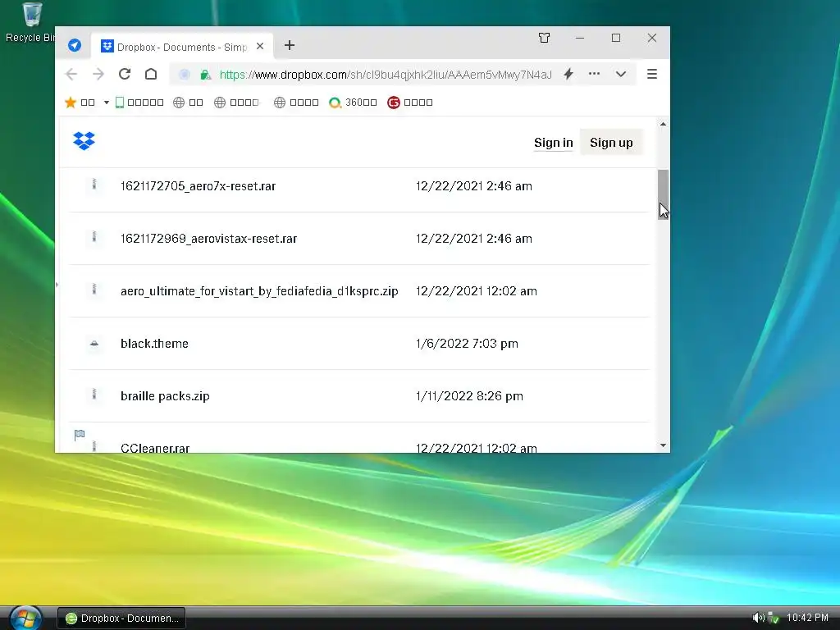The image size is (840, 630).
Task: Click the blue compass browser logo icon
Action: pyautogui.click(x=75, y=46)
